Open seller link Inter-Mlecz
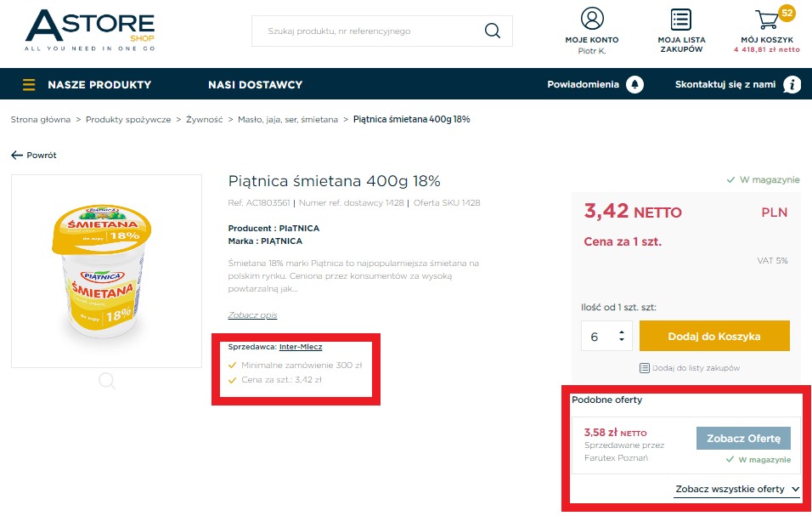 click(x=301, y=347)
